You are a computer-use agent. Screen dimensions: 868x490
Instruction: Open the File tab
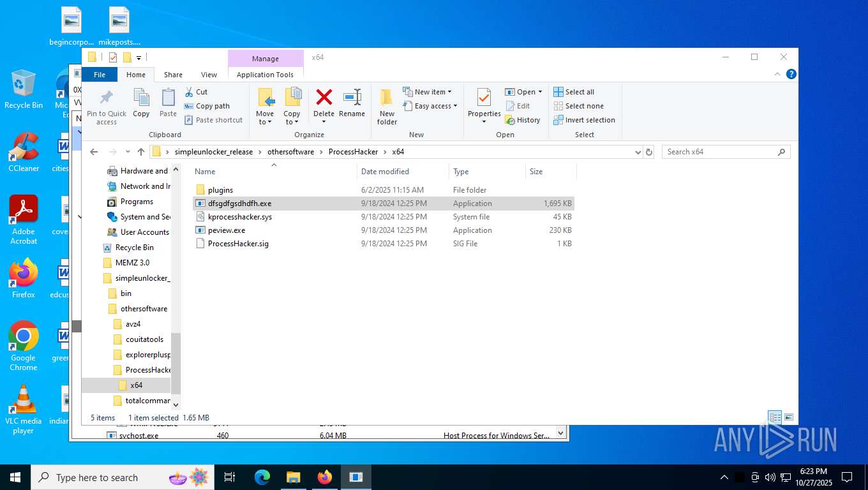click(x=100, y=75)
